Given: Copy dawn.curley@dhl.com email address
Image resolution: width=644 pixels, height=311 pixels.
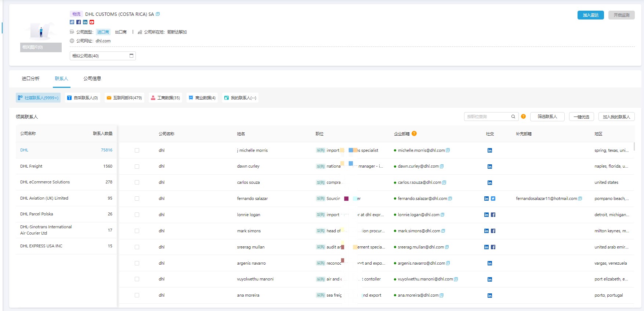Looking at the screenshot, I should 442,166.
